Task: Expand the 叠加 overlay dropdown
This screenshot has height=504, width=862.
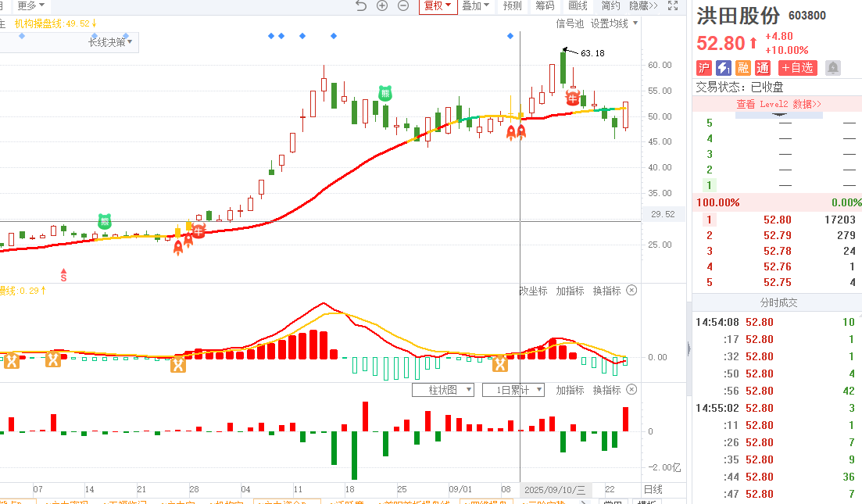Action: pos(475,6)
